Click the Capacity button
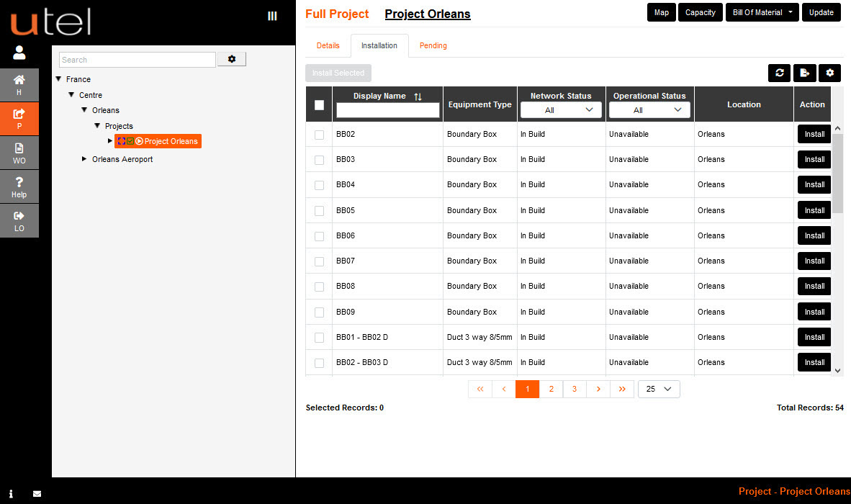The height and width of the screenshot is (504, 851). [x=700, y=12]
